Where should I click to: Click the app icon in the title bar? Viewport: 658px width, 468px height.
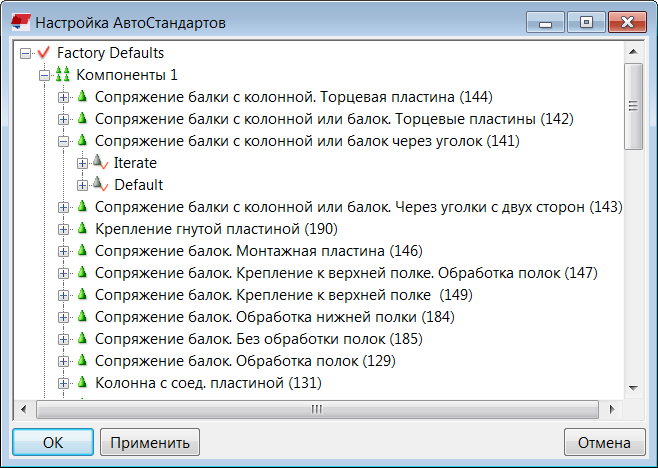pos(17,21)
